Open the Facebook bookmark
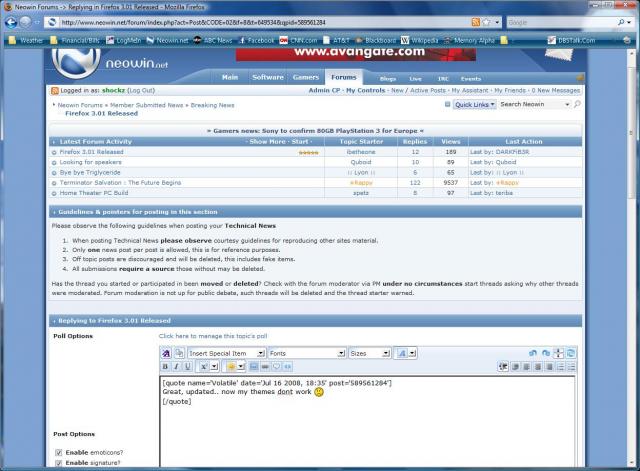This screenshot has width=640, height=471. click(256, 40)
